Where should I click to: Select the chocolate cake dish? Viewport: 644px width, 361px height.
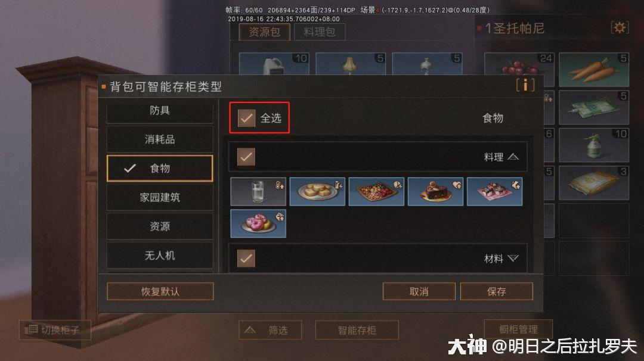(x=435, y=192)
